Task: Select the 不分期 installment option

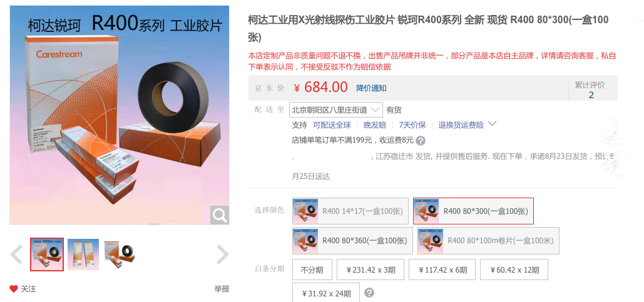Action: pyautogui.click(x=312, y=269)
